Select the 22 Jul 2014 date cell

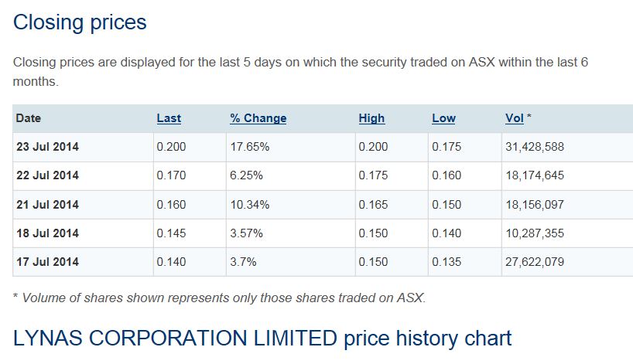tap(47, 175)
